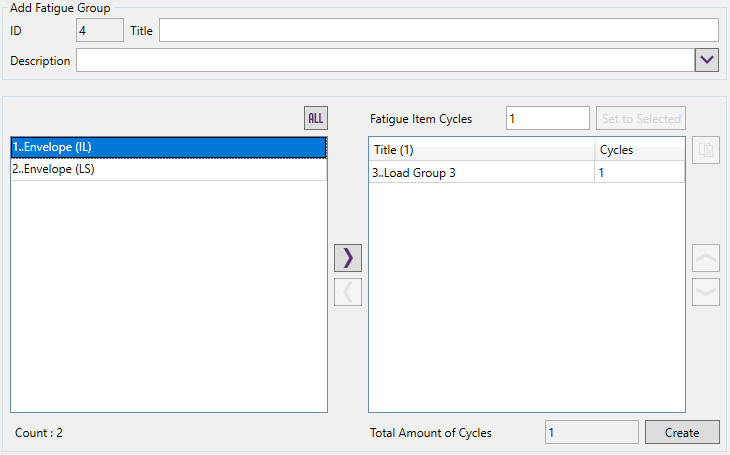The image size is (730, 455).
Task: Click the Title (1) column header
Action: (x=480, y=150)
